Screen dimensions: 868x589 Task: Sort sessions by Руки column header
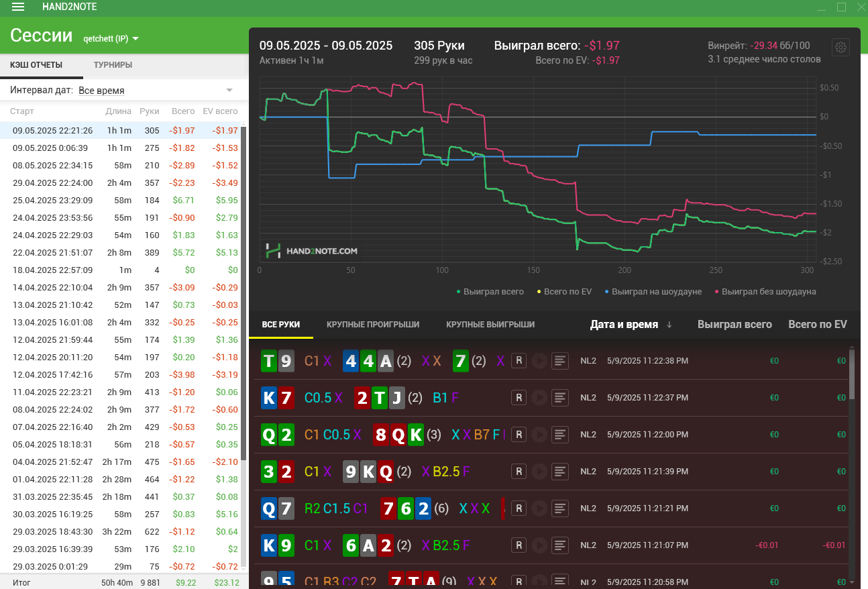(x=150, y=111)
